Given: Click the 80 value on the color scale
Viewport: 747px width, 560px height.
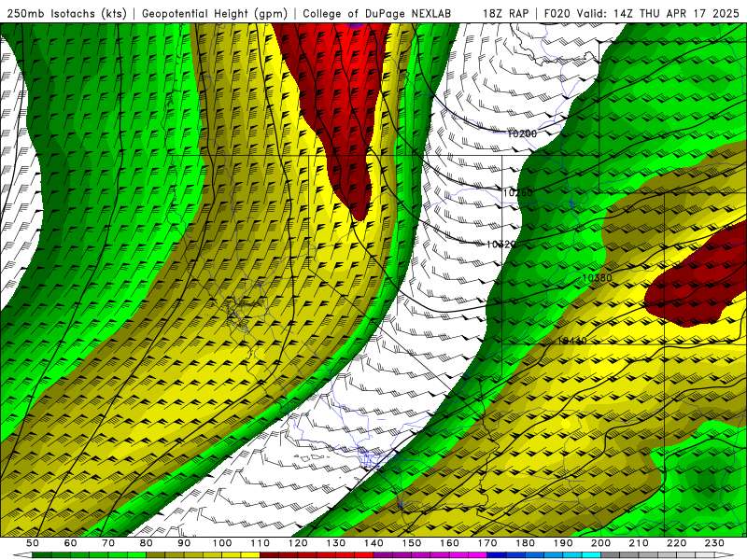Looking at the screenshot, I should tap(147, 543).
